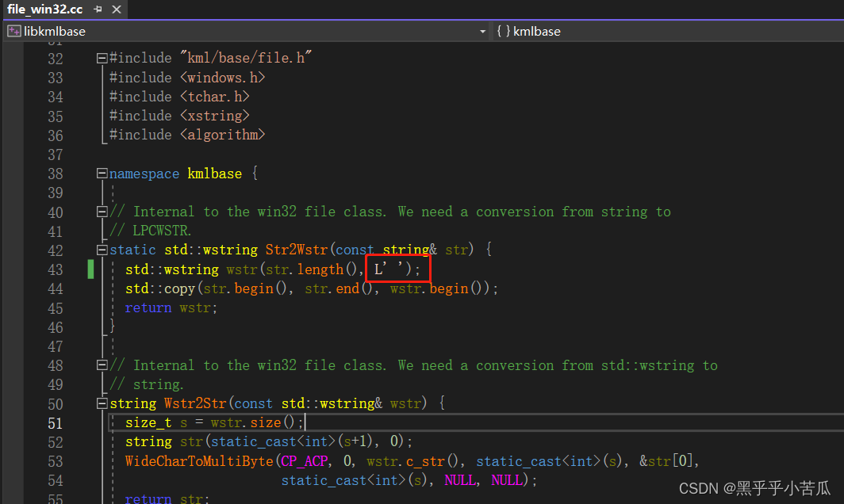
Task: Collapse the std::wstring conversion comment at line 48
Action: [x=102, y=365]
